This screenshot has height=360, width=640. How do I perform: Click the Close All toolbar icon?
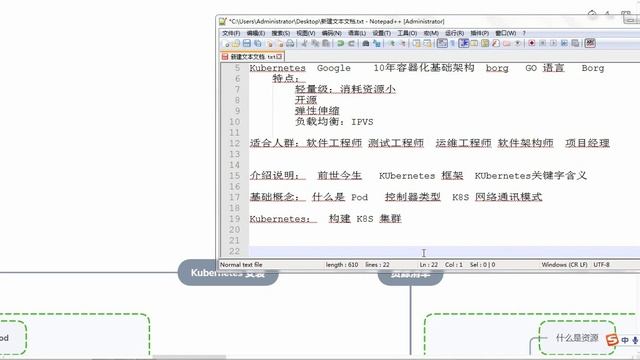point(280,43)
